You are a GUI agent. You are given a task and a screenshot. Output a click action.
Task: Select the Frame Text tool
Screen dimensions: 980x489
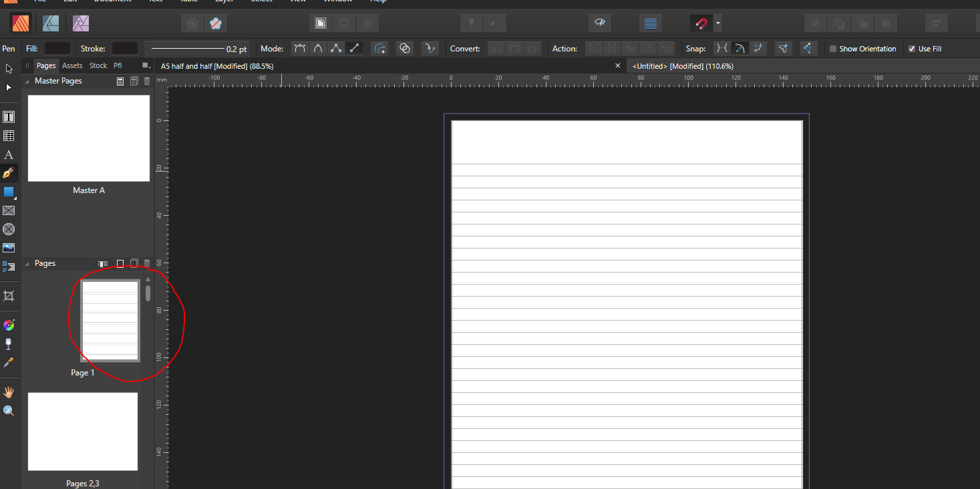point(9,117)
